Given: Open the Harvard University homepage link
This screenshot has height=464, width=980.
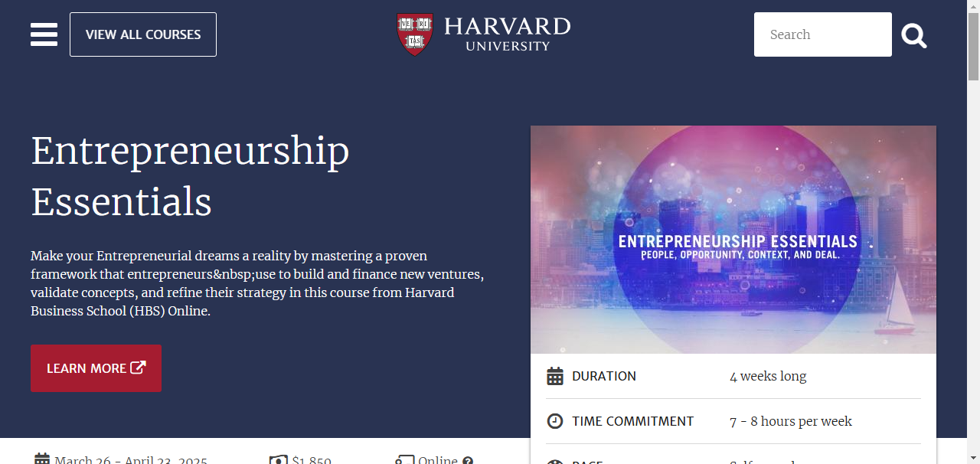Looking at the screenshot, I should click(483, 34).
